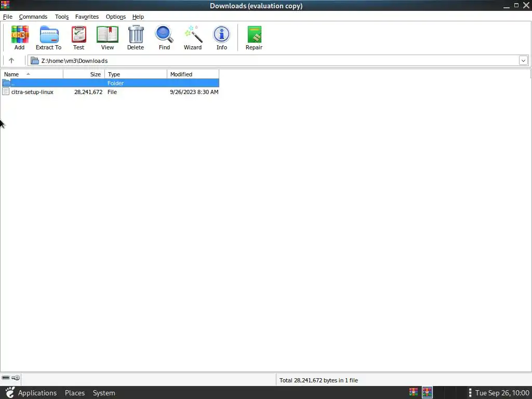Click the 28,241,672 size cell

pyautogui.click(x=88, y=92)
